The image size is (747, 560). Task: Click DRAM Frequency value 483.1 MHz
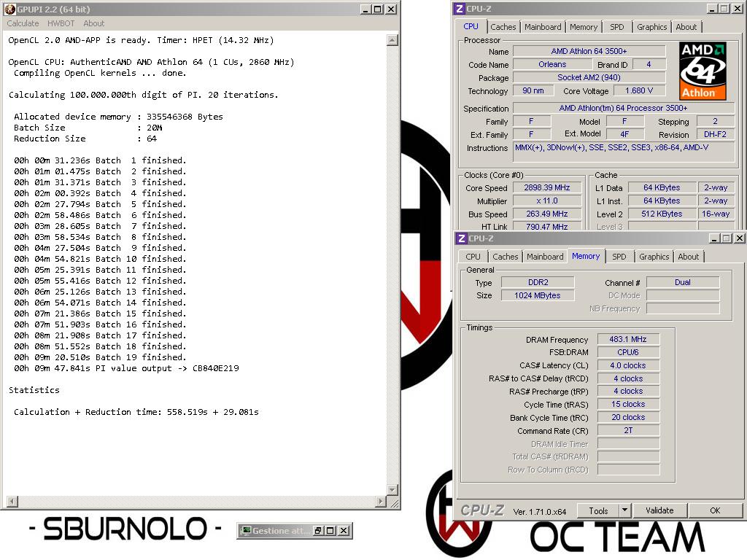628,339
